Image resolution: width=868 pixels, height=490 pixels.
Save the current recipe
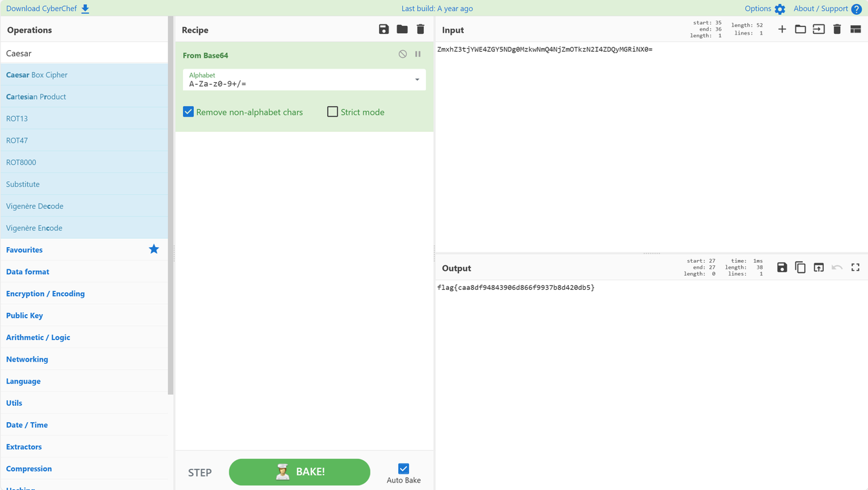(x=384, y=29)
